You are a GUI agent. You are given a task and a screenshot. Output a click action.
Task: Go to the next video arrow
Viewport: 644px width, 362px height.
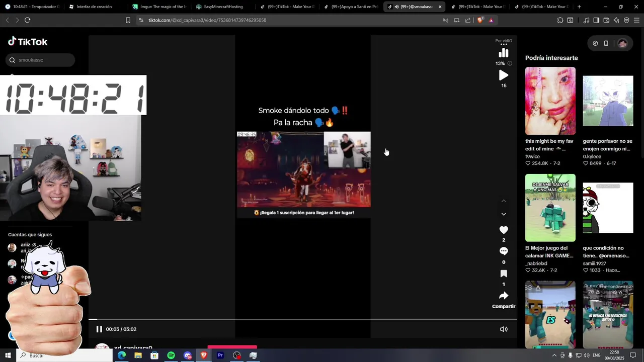tap(504, 214)
